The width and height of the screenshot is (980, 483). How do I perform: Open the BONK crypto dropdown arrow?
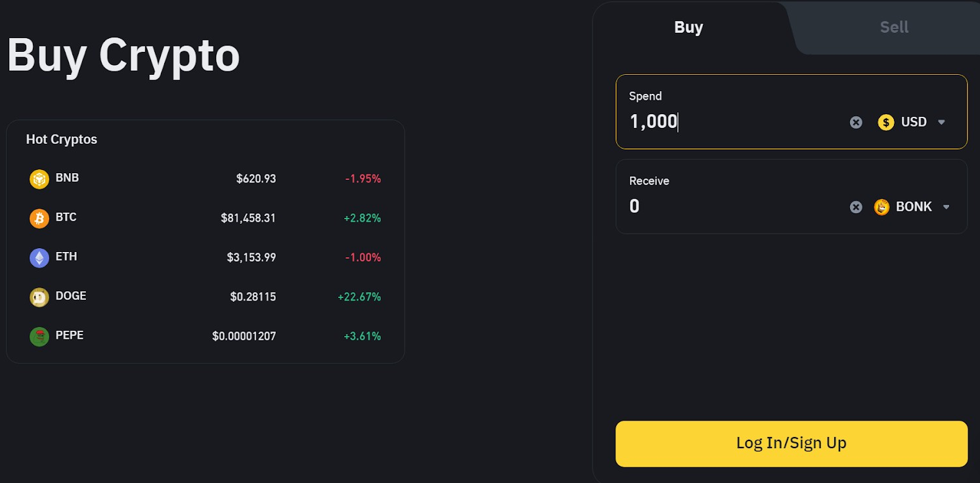click(947, 207)
